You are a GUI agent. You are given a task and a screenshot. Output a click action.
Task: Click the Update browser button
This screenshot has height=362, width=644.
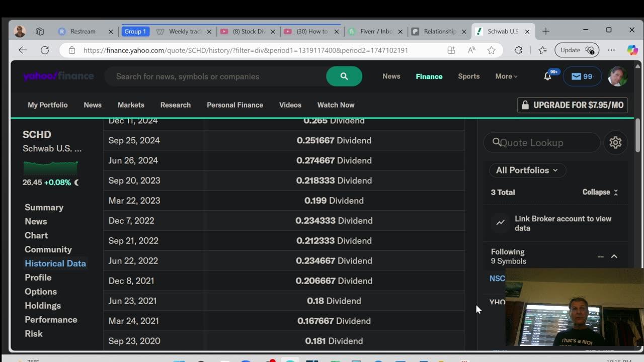pos(577,50)
